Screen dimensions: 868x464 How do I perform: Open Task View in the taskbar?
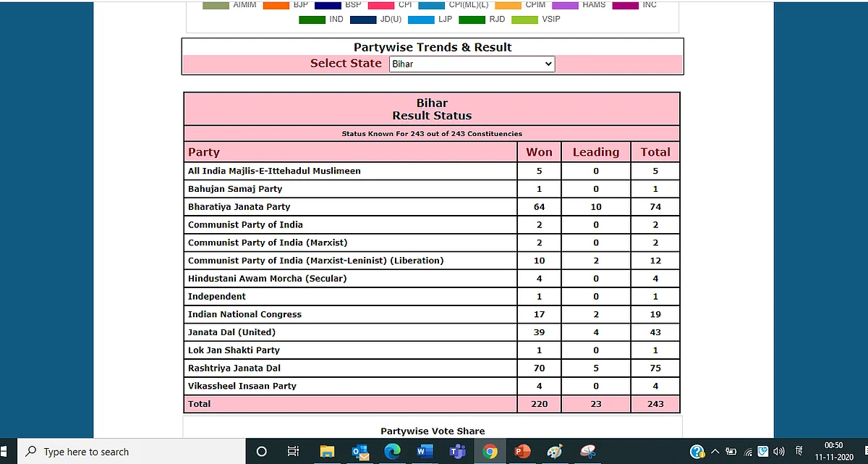point(293,451)
